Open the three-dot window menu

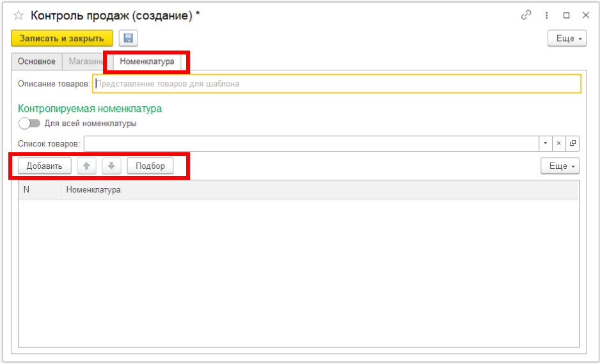click(x=546, y=15)
